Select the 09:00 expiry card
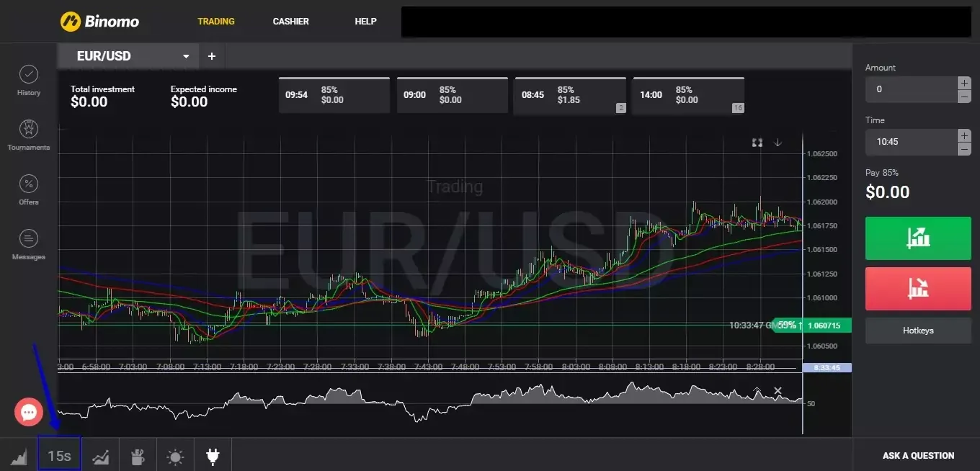 point(452,95)
